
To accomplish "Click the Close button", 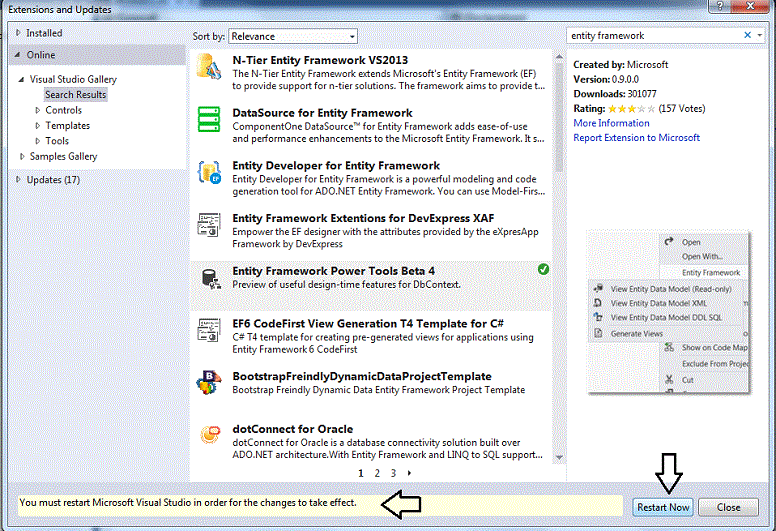I will pos(728,507).
